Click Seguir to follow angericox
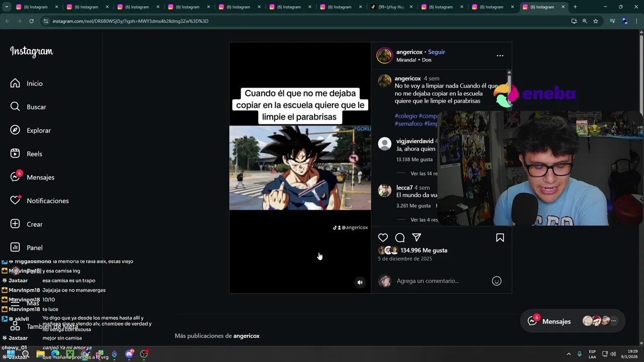 (436, 52)
